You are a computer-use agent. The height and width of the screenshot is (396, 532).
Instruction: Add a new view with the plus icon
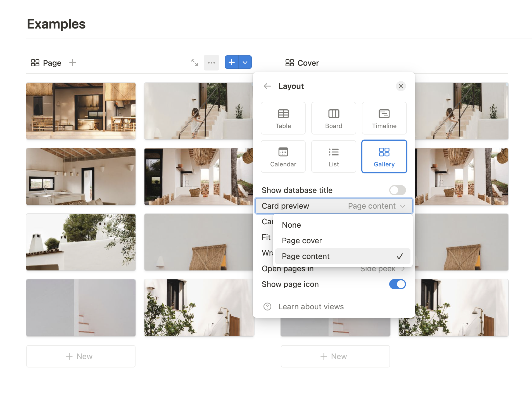[x=232, y=62]
